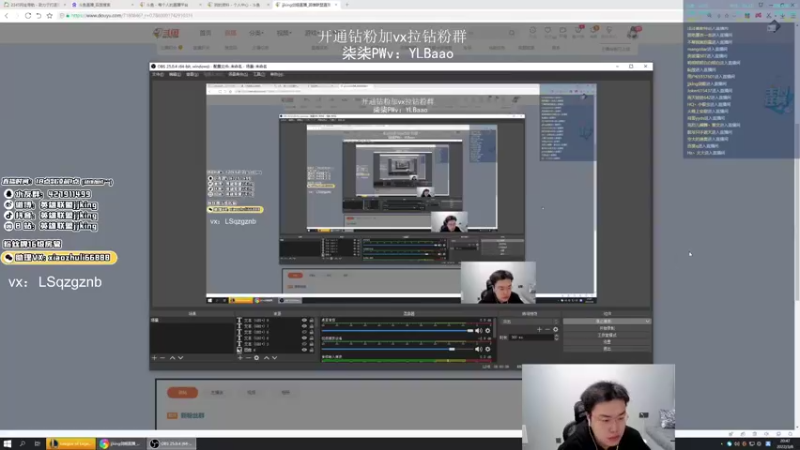Open Windows taskbar search
Viewport: 800px width, 450px height.
pyautogui.click(x=22, y=444)
